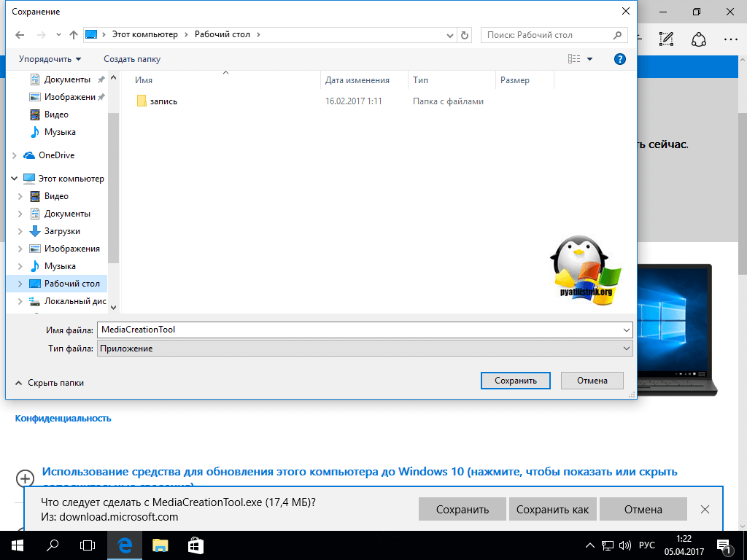Select Локальный диск in the tree
Image resolution: width=747 pixels, height=560 pixels.
68,301
